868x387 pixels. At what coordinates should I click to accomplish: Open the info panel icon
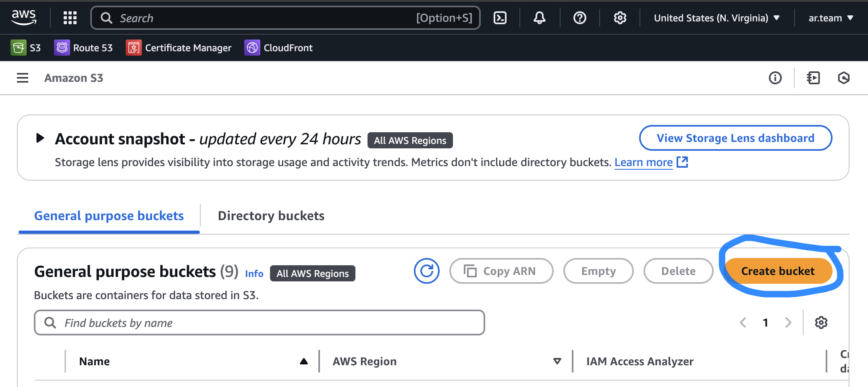(775, 78)
